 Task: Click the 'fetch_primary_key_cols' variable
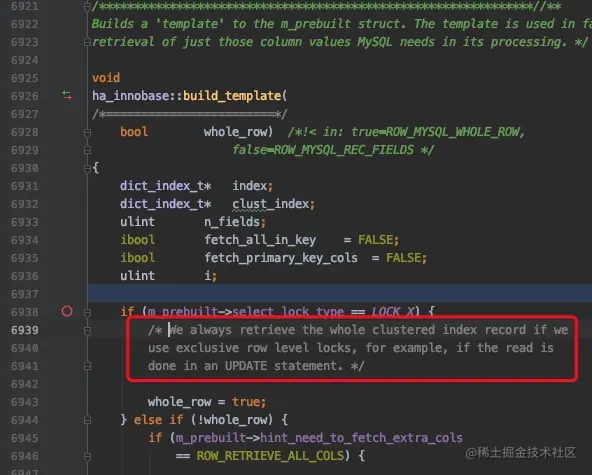[281, 258]
